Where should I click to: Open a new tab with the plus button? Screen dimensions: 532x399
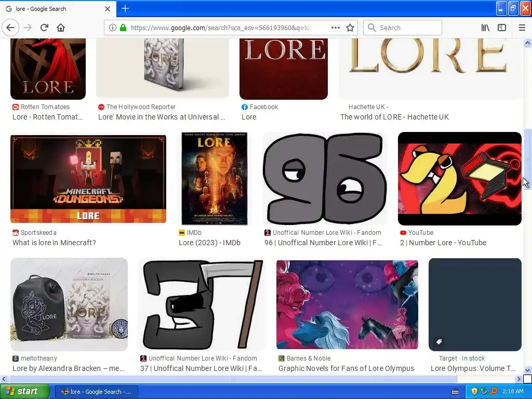click(x=125, y=8)
